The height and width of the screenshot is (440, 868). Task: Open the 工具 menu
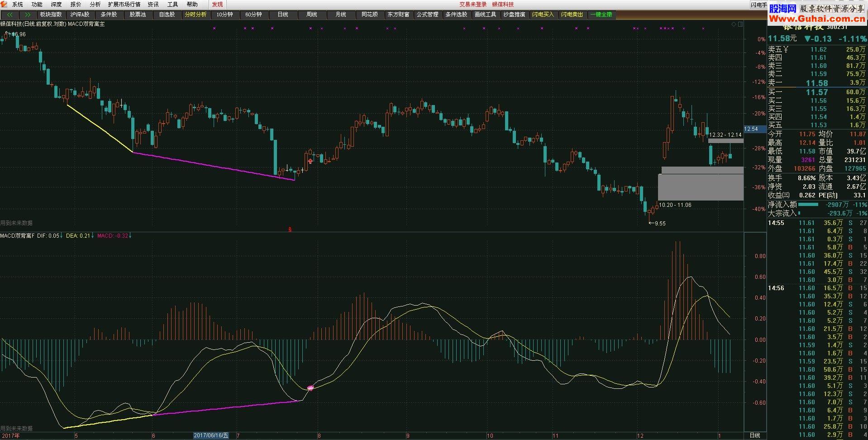[173, 4]
